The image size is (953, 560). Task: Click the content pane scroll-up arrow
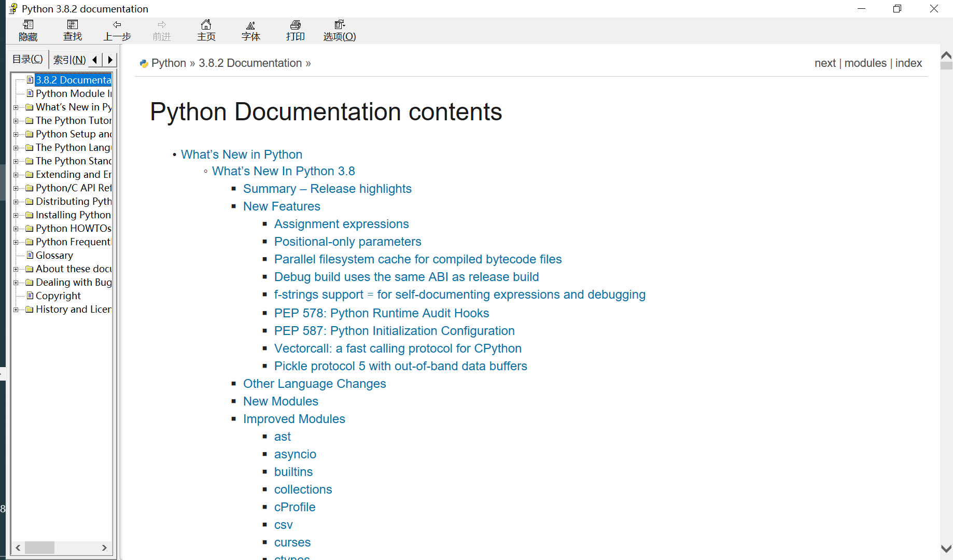(x=946, y=55)
